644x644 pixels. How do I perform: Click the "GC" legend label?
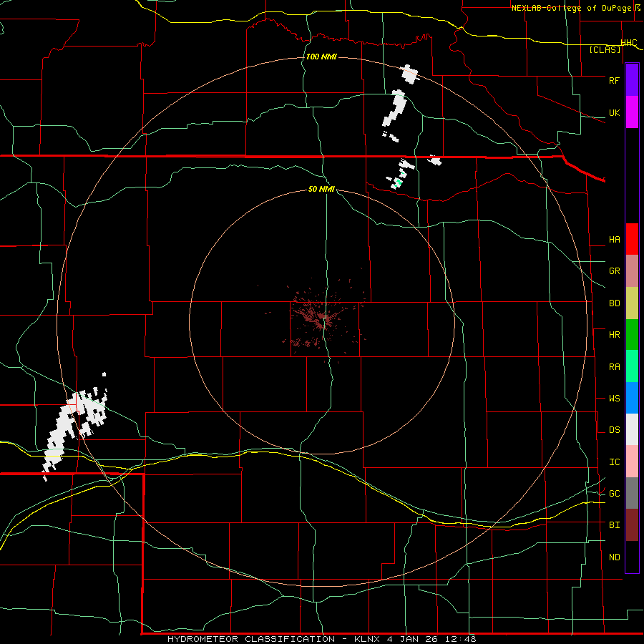tap(615, 494)
